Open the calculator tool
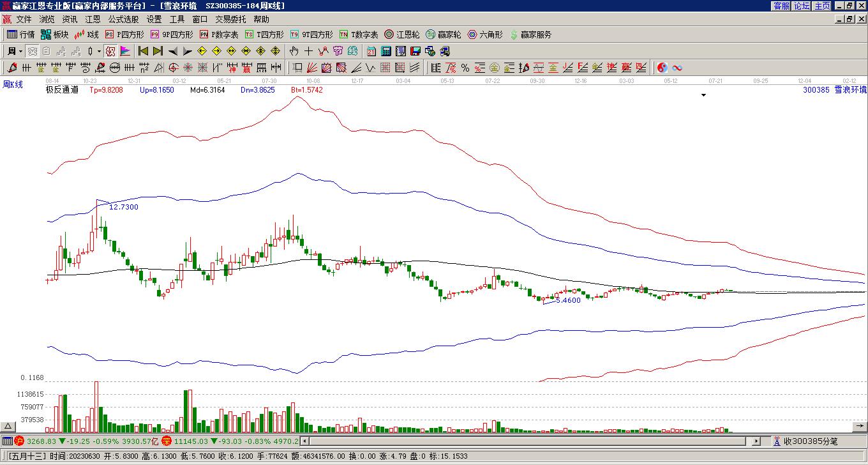Image resolution: width=868 pixels, height=465 pixels. coord(386,51)
